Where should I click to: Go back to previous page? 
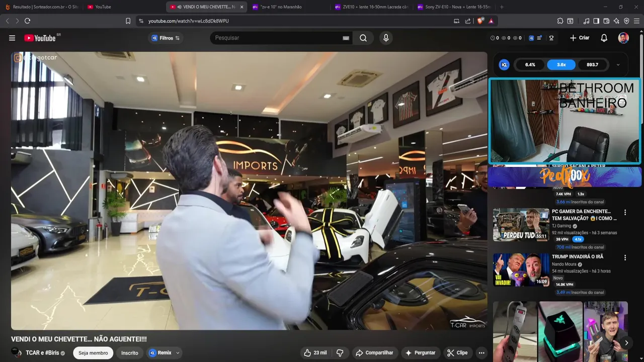click(7, 21)
